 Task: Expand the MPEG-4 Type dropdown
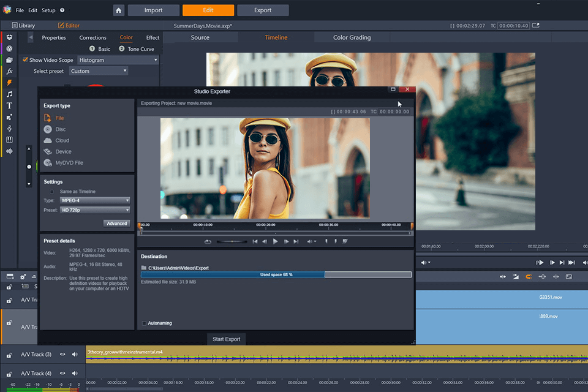point(95,200)
